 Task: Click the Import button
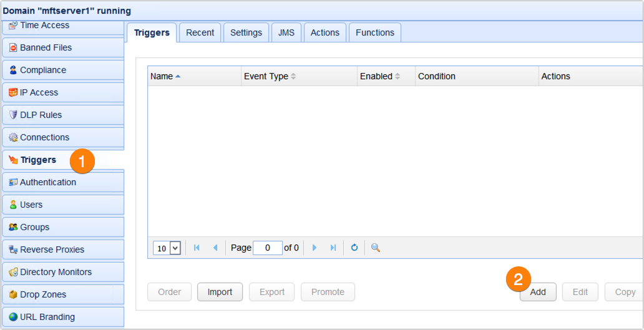pyautogui.click(x=220, y=292)
